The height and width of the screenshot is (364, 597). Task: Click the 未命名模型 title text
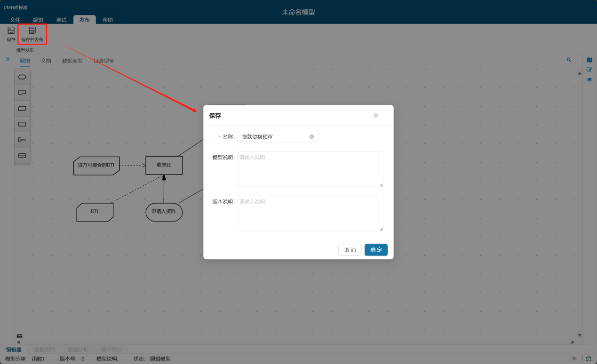pyautogui.click(x=298, y=12)
